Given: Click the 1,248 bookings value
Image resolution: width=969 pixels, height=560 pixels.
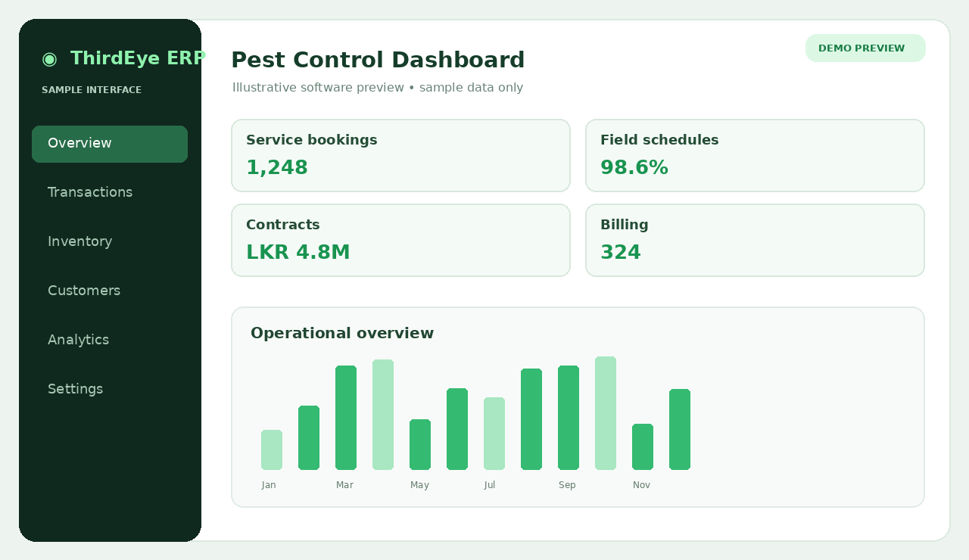Looking at the screenshot, I should 277,168.
